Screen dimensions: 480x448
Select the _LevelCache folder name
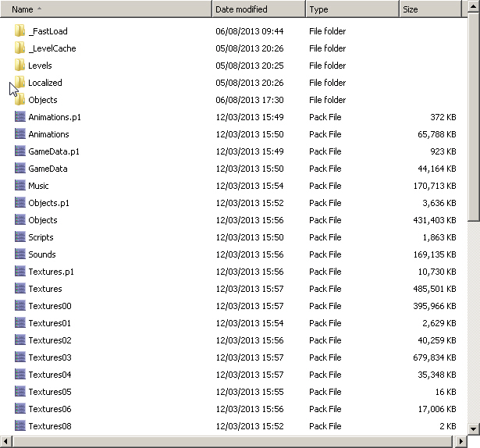tap(52, 48)
